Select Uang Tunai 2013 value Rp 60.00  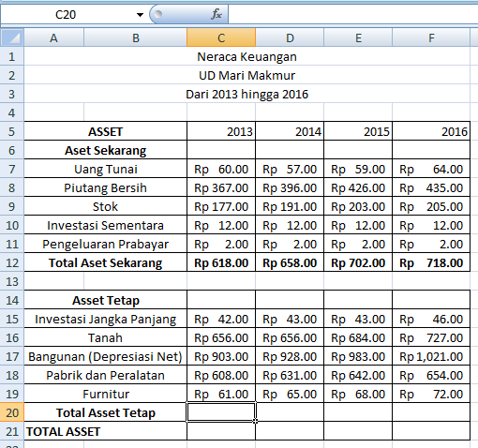(221, 169)
